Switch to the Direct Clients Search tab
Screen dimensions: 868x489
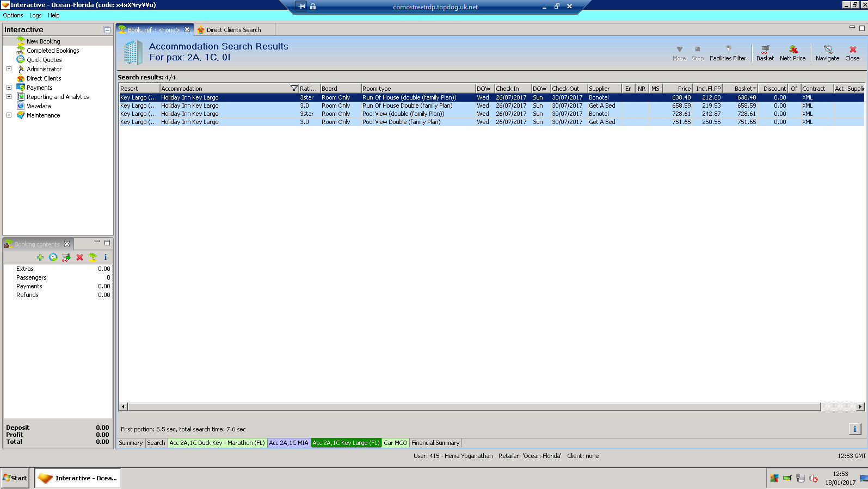(233, 30)
